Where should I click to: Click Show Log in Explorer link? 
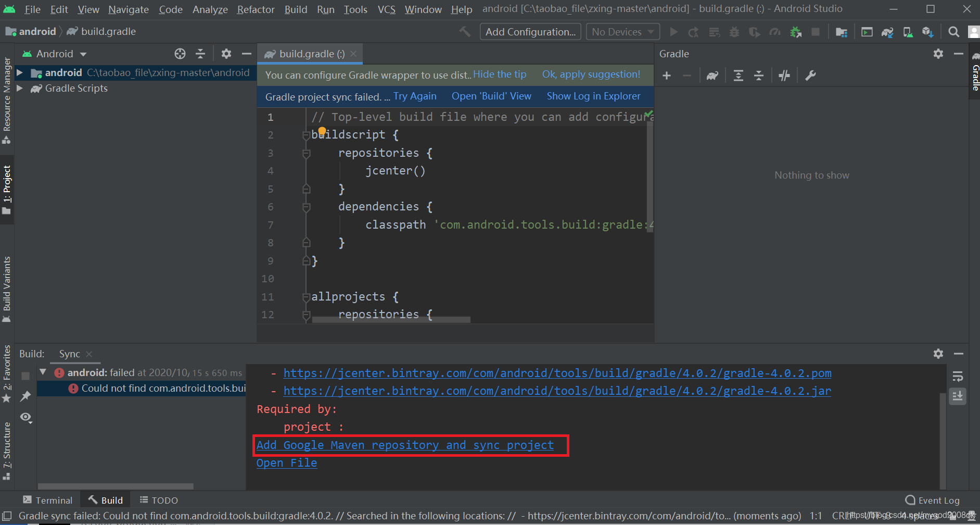click(593, 96)
